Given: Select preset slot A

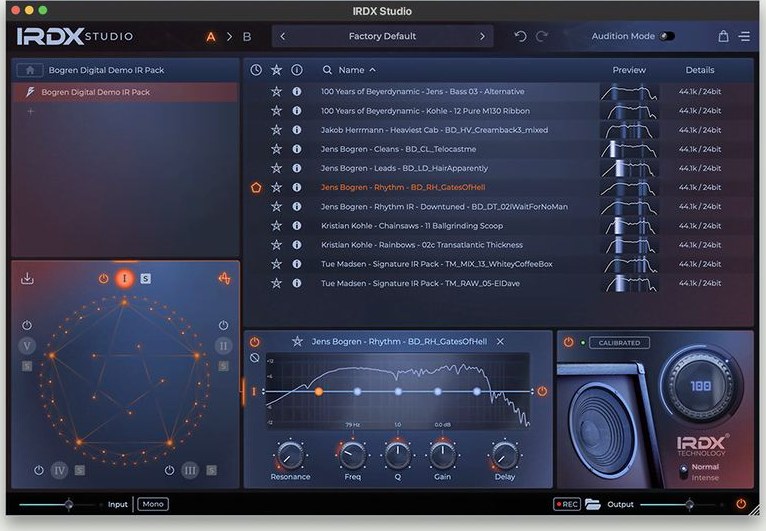Looking at the screenshot, I should click(x=211, y=37).
